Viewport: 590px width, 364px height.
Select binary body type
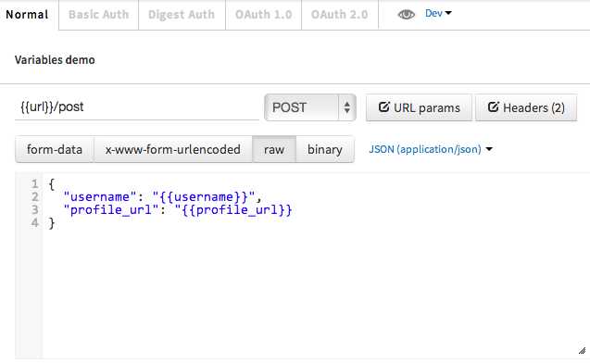coord(325,149)
